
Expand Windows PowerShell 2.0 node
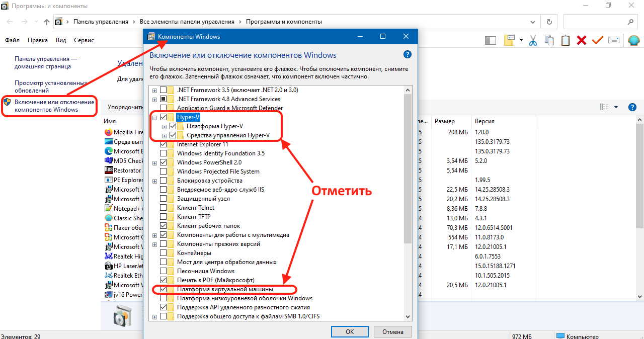pos(154,162)
